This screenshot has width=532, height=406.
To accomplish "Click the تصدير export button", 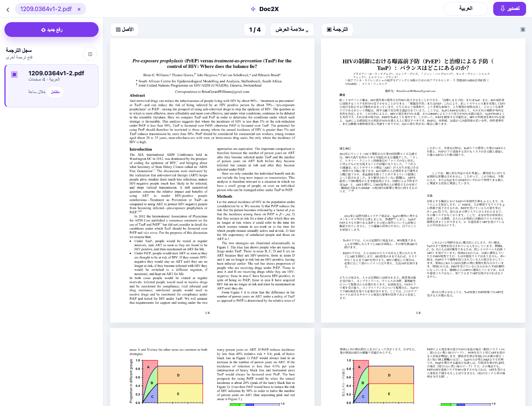I will 509,8.
